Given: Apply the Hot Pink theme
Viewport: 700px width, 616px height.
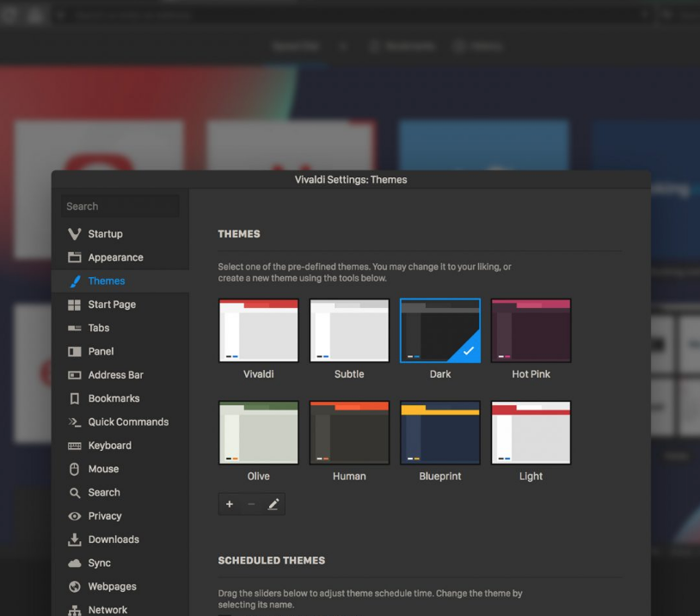Looking at the screenshot, I should 531,330.
